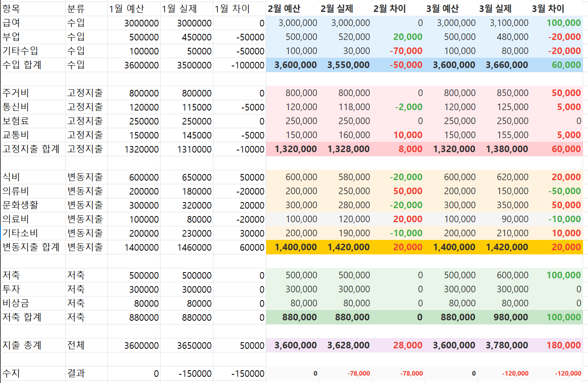Click 지출 총계 3월 차이 value 180,000
Viewport: 588px width, 383px height.
[556, 345]
